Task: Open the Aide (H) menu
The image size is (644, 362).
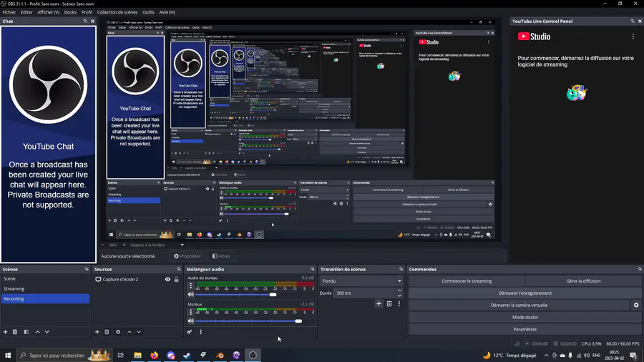Action: click(167, 12)
